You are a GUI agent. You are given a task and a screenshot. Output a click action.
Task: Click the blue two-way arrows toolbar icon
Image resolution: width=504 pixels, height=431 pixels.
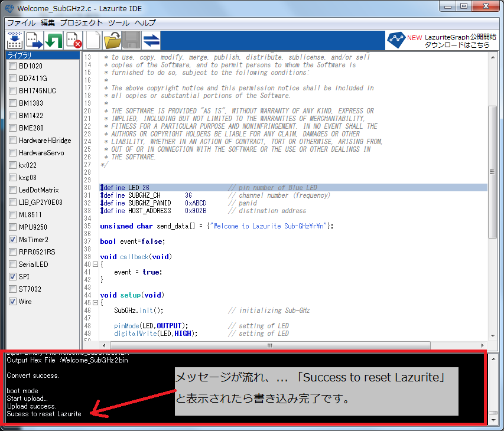point(151,40)
